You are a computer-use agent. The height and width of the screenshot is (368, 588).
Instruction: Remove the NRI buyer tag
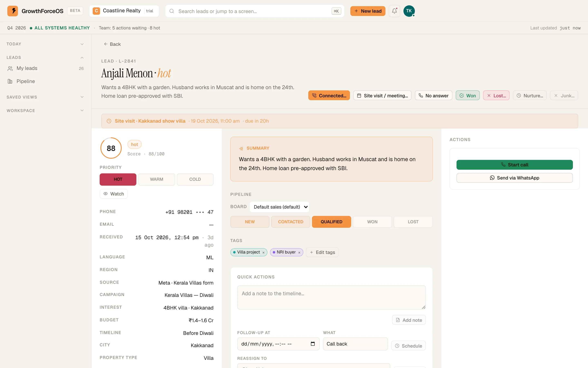pos(299,253)
